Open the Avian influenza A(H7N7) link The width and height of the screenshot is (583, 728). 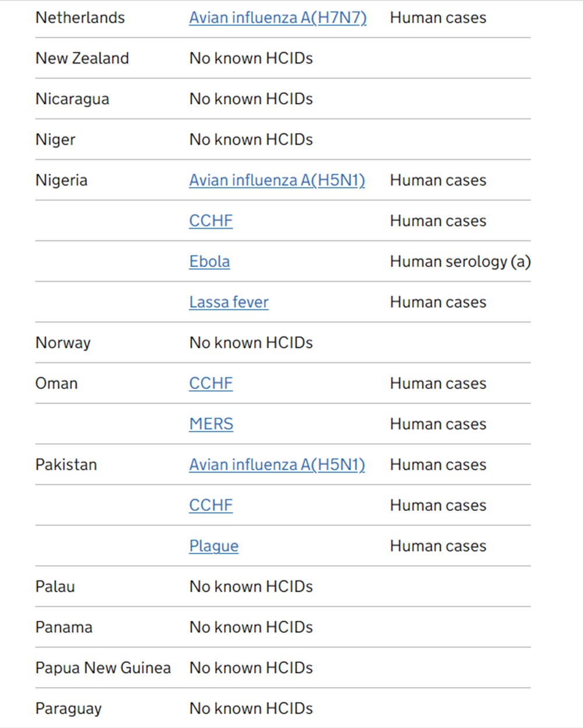pyautogui.click(x=278, y=18)
